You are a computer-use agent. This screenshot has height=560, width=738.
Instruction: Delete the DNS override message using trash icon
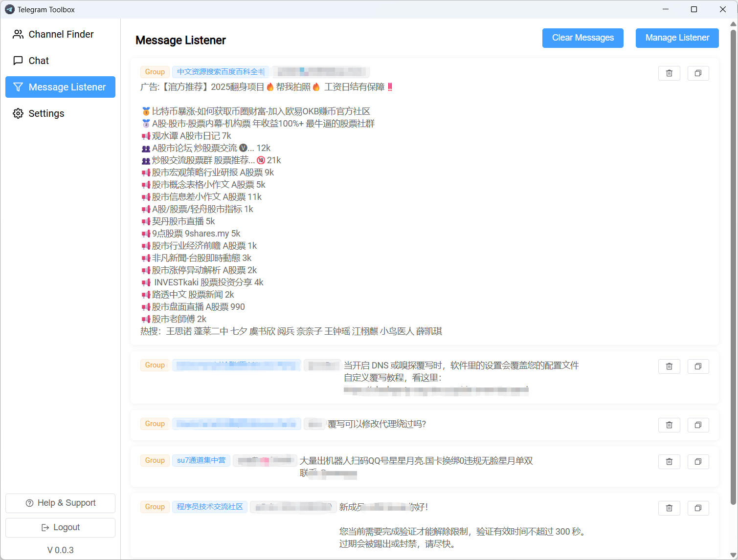click(x=669, y=366)
